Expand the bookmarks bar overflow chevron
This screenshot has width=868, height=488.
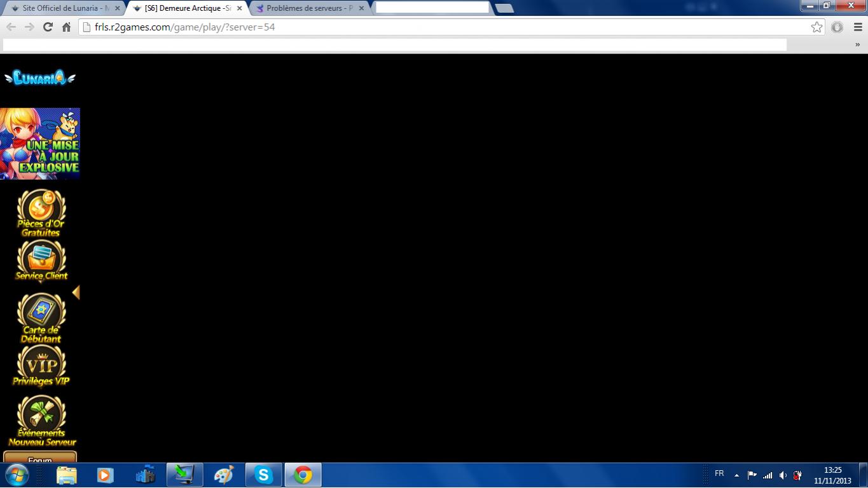[857, 44]
